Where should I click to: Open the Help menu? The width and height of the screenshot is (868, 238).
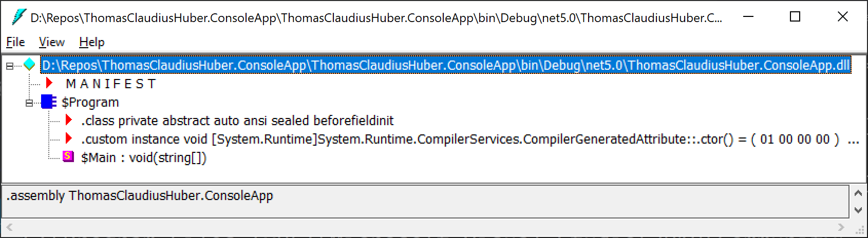pyautogui.click(x=92, y=42)
